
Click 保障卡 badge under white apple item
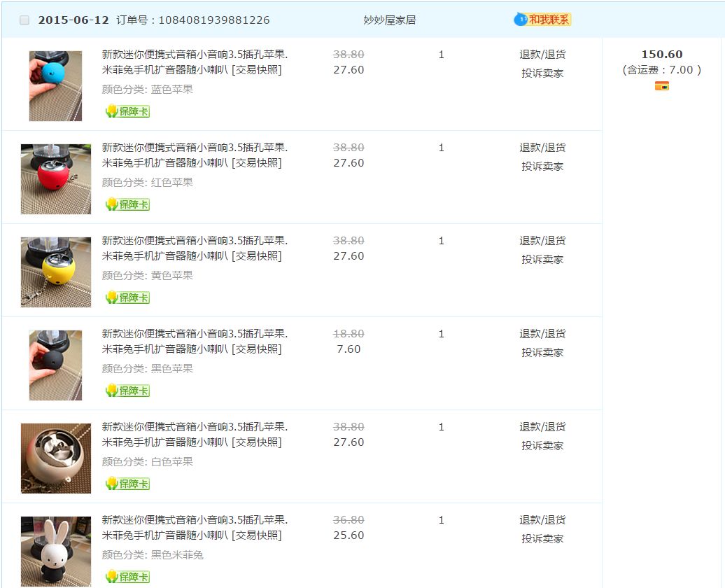coord(127,484)
